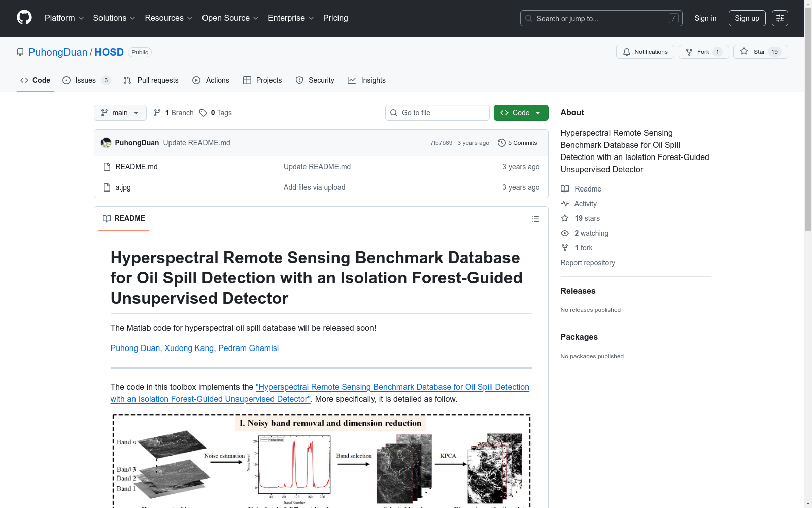Expand the green Code dropdown
Screen dimensions: 812x508
[521, 113]
